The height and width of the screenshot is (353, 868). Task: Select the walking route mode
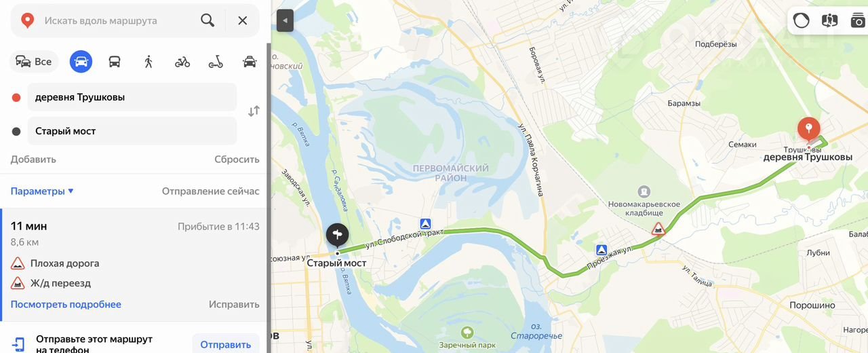click(149, 62)
